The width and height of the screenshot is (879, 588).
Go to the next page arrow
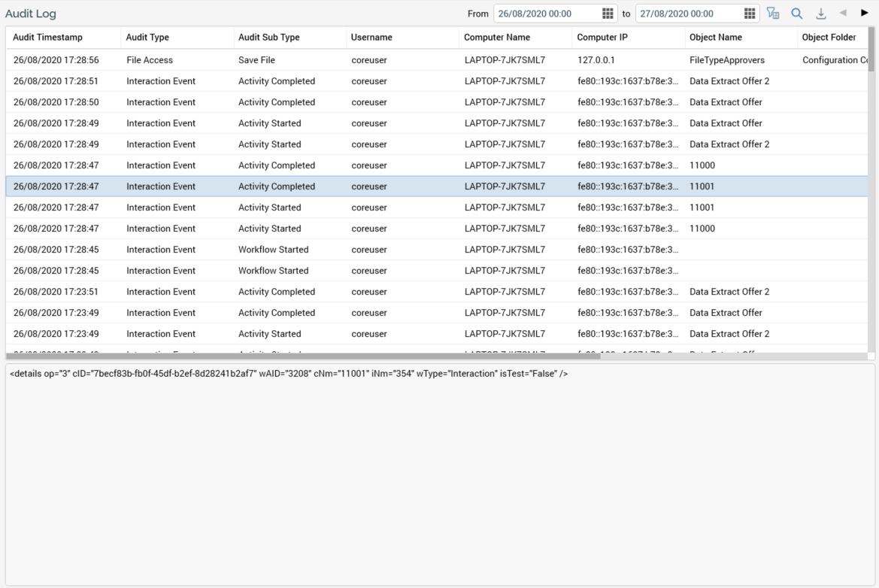pos(865,14)
